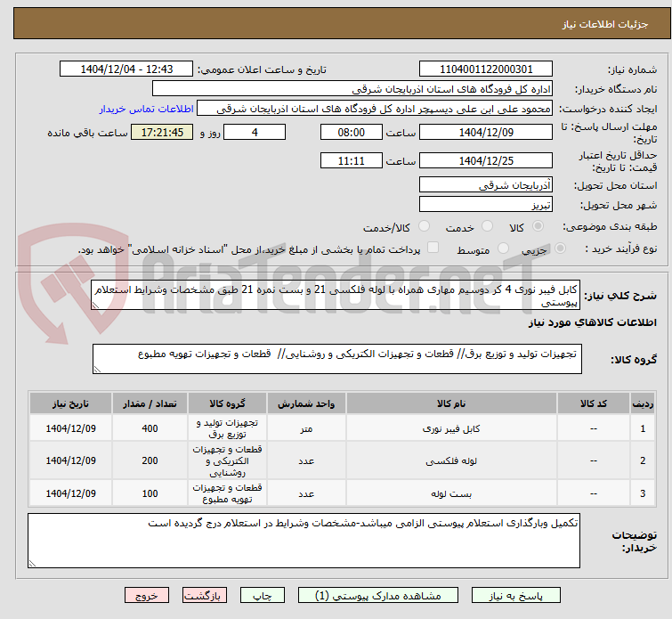This screenshot has width=672, height=619.
Task: Click the buyer organization name field
Action: pyautogui.click(x=352, y=89)
